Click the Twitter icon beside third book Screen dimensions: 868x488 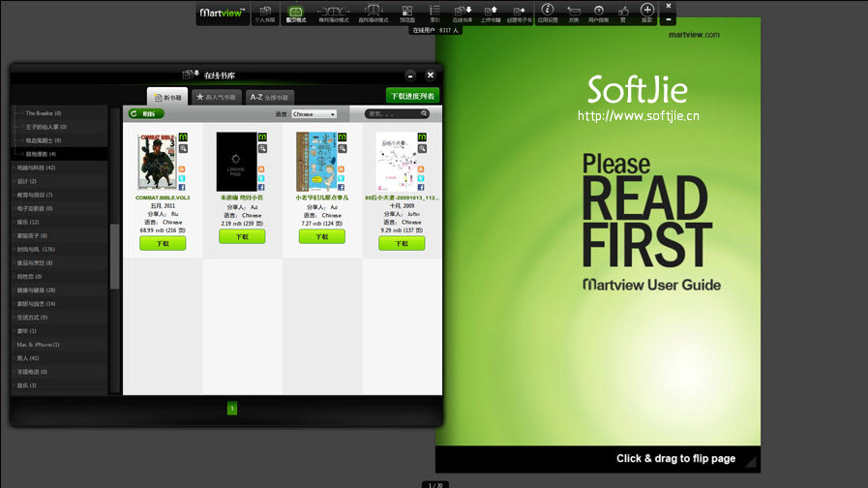coord(341,178)
